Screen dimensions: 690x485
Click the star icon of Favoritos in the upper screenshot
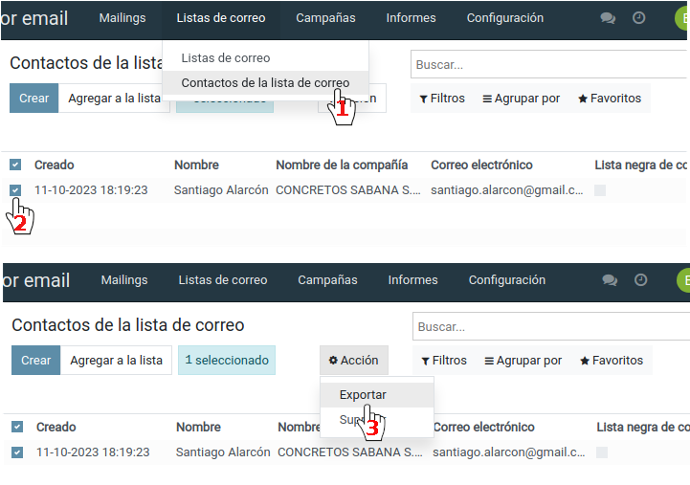coord(583,99)
